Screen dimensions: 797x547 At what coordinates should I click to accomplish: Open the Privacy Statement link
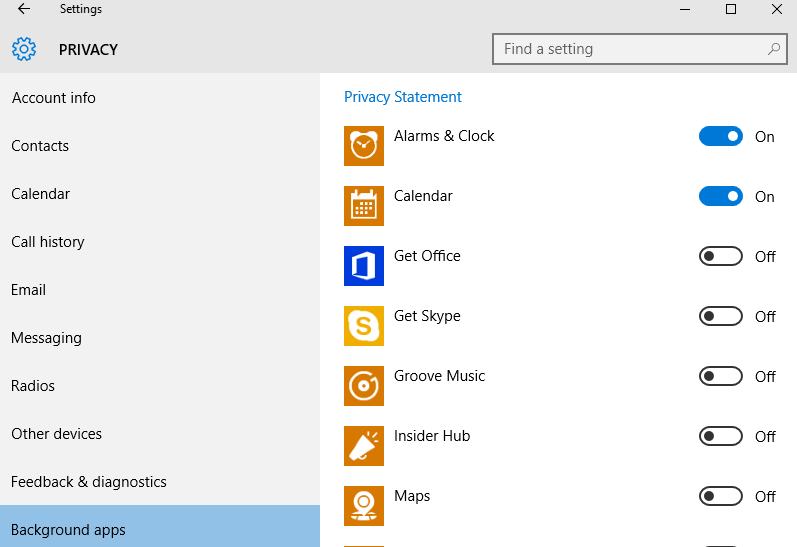point(403,97)
